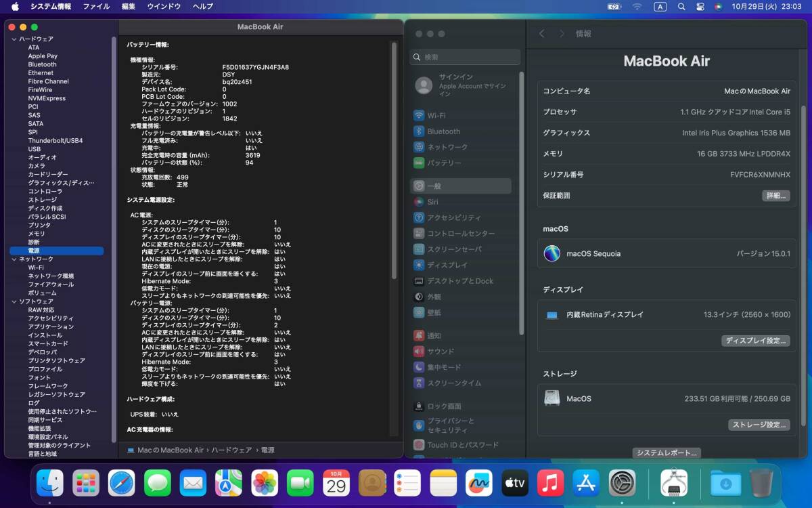
Task: Click the battery status menu bar icon
Action: [614, 6]
